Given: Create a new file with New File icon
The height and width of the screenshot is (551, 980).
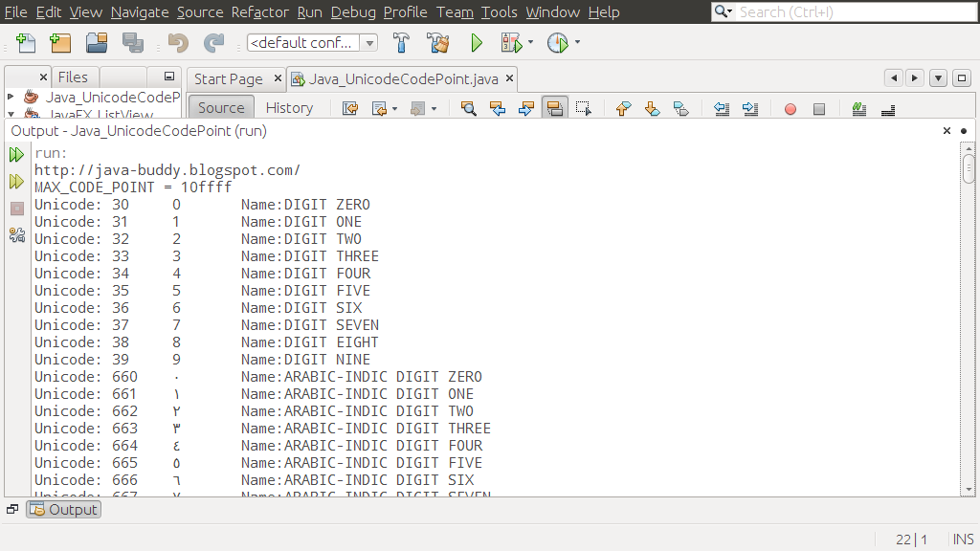Looking at the screenshot, I should 26,42.
